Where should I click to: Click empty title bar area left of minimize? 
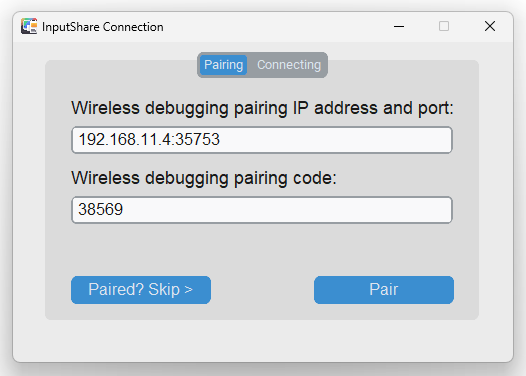tap(268, 26)
